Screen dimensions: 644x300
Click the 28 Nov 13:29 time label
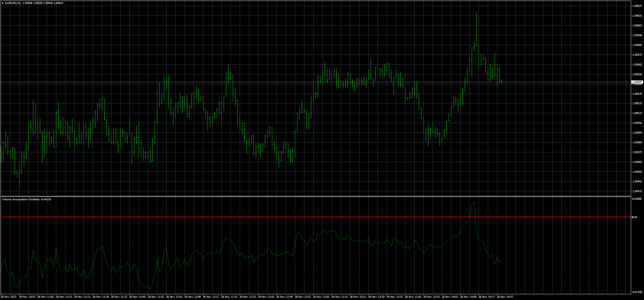click(x=376, y=297)
